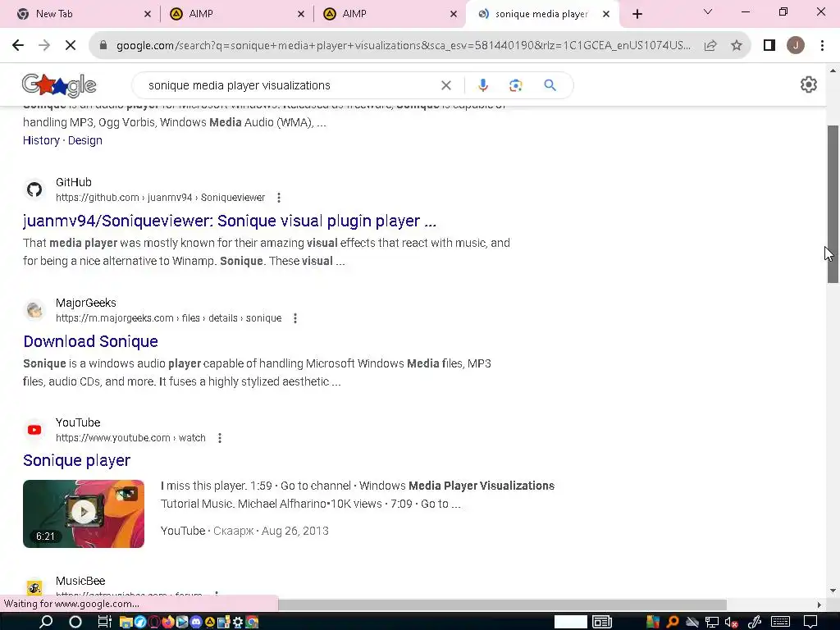Close the sonique media player tab
Image resolution: width=840 pixels, height=630 pixels.
coord(606,14)
